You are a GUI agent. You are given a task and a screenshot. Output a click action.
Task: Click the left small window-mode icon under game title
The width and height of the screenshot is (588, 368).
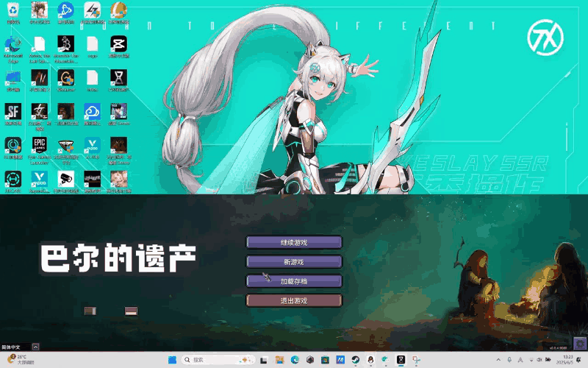click(90, 311)
